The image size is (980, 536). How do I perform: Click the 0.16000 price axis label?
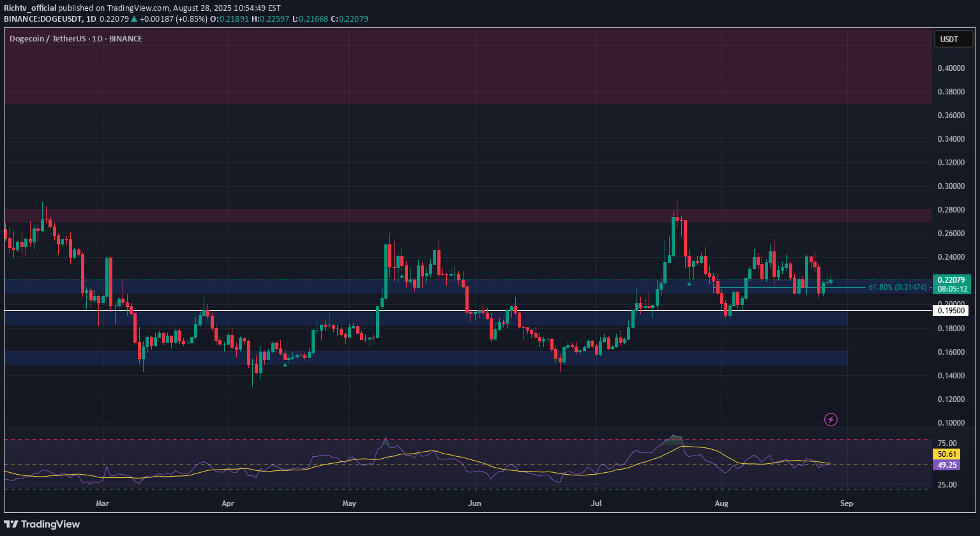(951, 352)
